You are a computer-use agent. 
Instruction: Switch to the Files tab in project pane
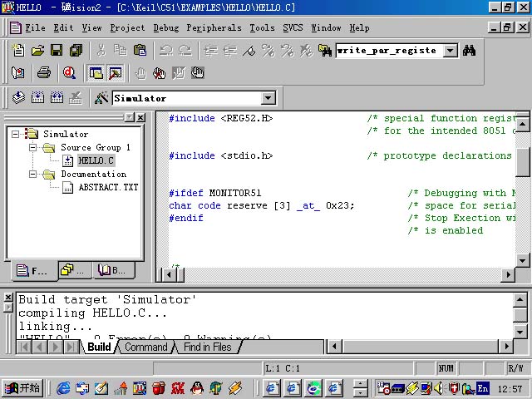33,270
